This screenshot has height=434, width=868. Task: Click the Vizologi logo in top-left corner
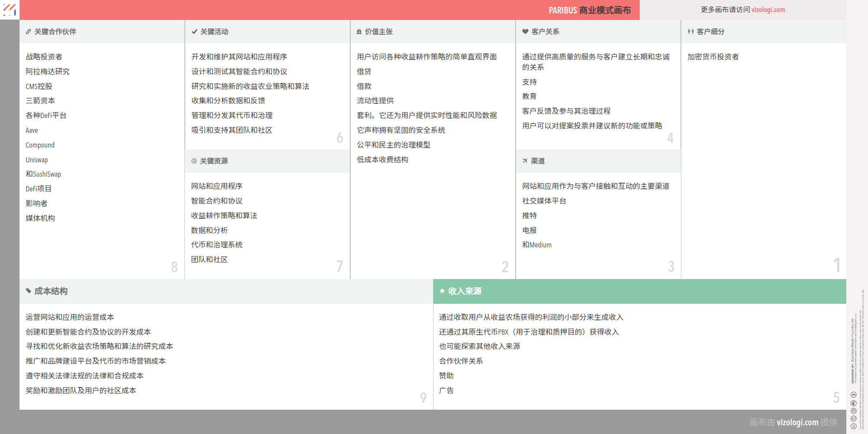[x=10, y=10]
